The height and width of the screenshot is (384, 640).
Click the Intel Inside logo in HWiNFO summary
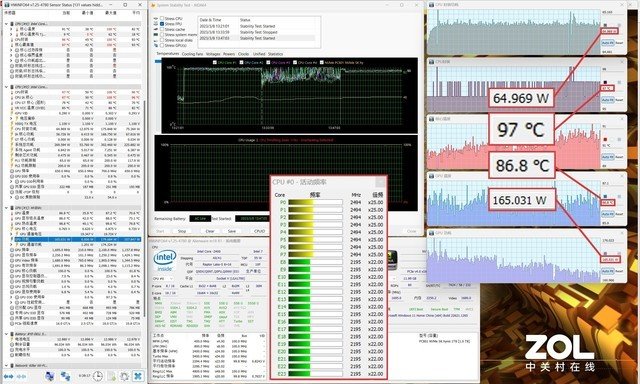point(164,261)
